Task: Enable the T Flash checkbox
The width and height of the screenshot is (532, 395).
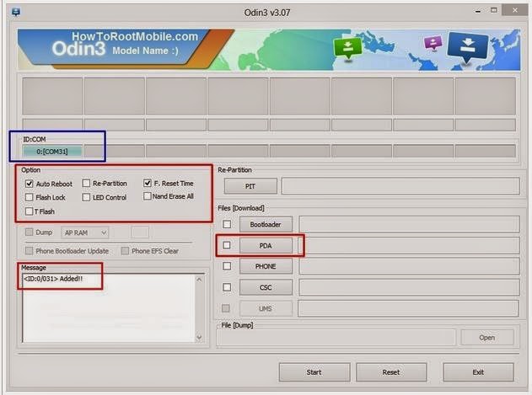Action: click(30, 211)
